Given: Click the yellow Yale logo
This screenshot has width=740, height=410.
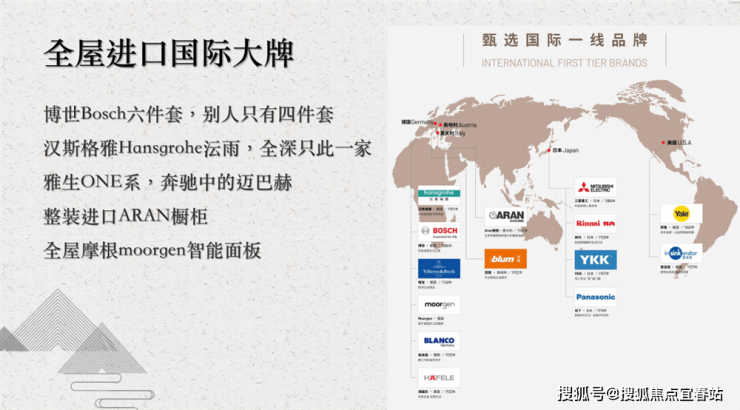Looking at the screenshot, I should click(x=681, y=214).
